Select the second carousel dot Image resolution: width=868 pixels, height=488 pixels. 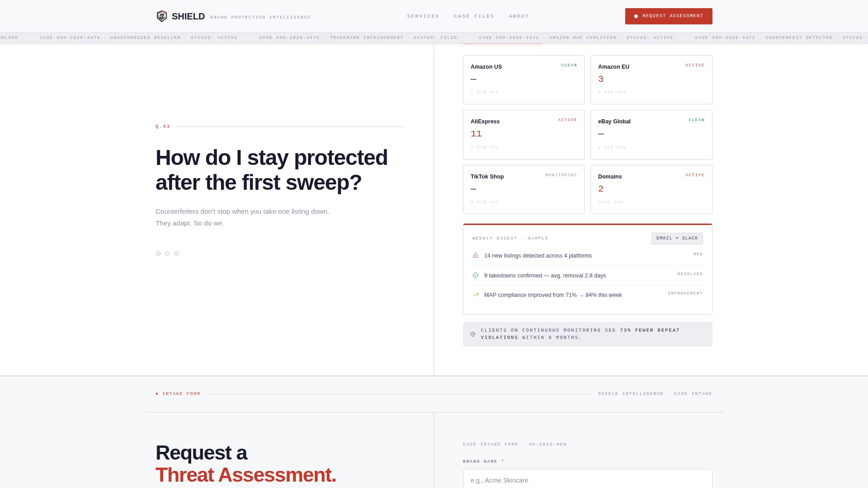(167, 253)
